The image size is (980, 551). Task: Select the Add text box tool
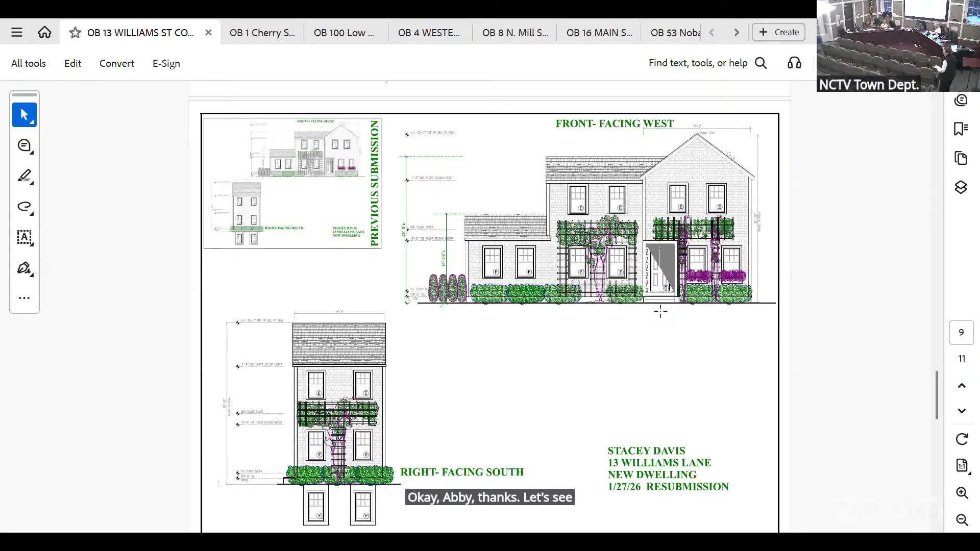[24, 237]
